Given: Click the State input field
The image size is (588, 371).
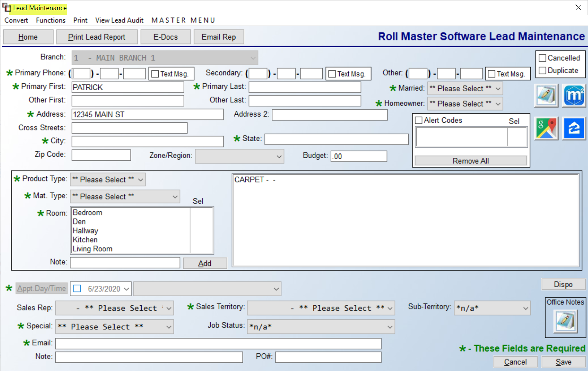Looking at the screenshot, I should [337, 139].
